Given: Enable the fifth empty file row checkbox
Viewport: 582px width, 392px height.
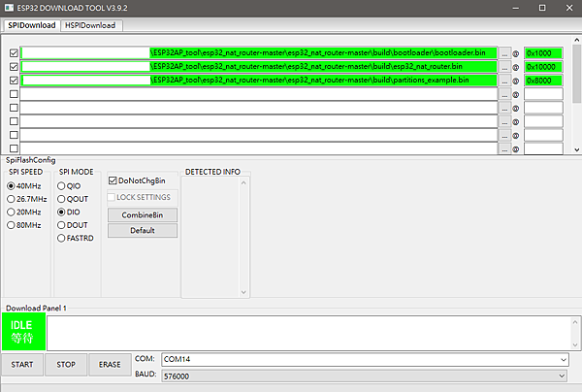Looking at the screenshot, I should [x=14, y=108].
